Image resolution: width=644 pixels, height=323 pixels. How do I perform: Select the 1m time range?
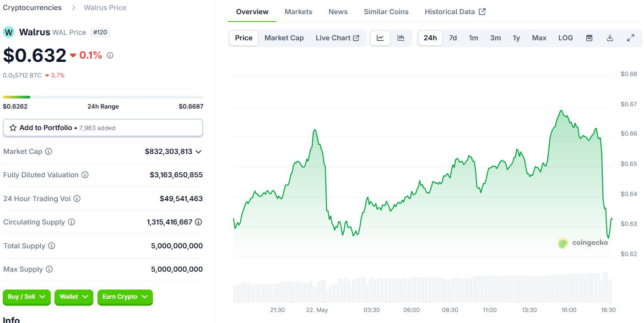tap(474, 38)
